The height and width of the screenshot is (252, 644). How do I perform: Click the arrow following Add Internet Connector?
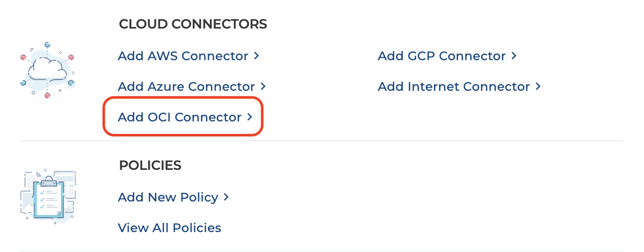[538, 86]
